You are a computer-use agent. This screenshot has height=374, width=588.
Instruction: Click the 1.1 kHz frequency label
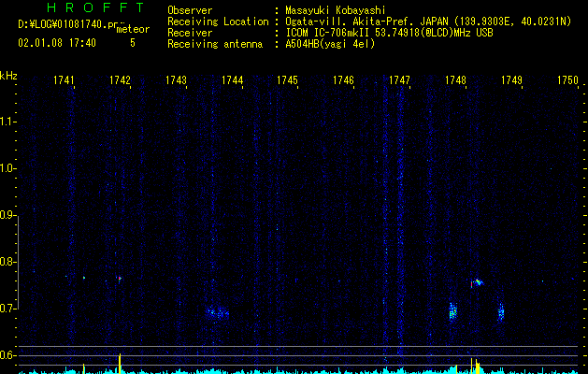7,122
